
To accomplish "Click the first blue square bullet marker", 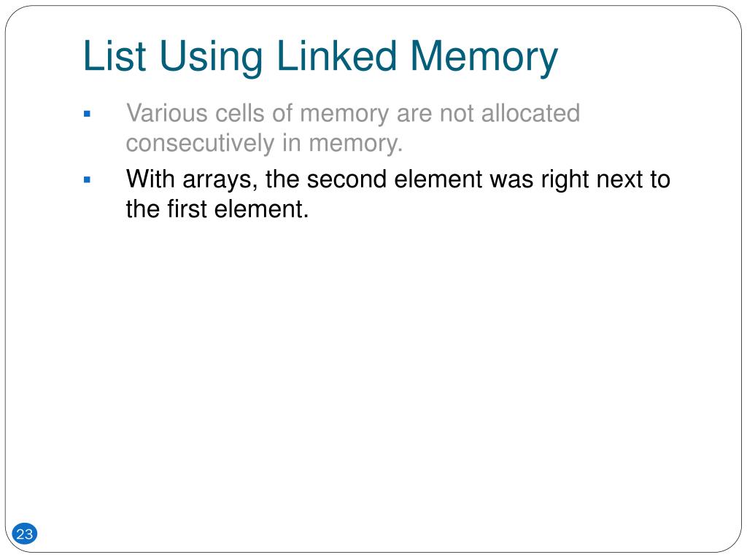I will (87, 114).
